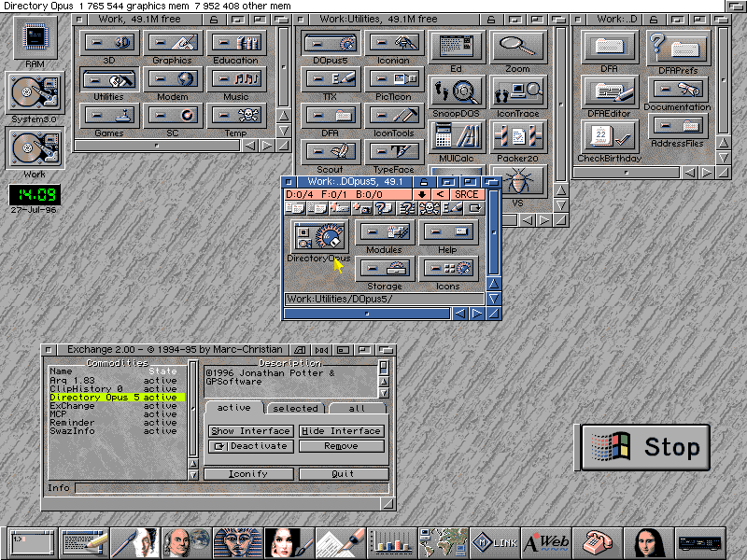Select the Graphics drawer icon
The width and height of the screenshot is (747, 560).
[173, 43]
